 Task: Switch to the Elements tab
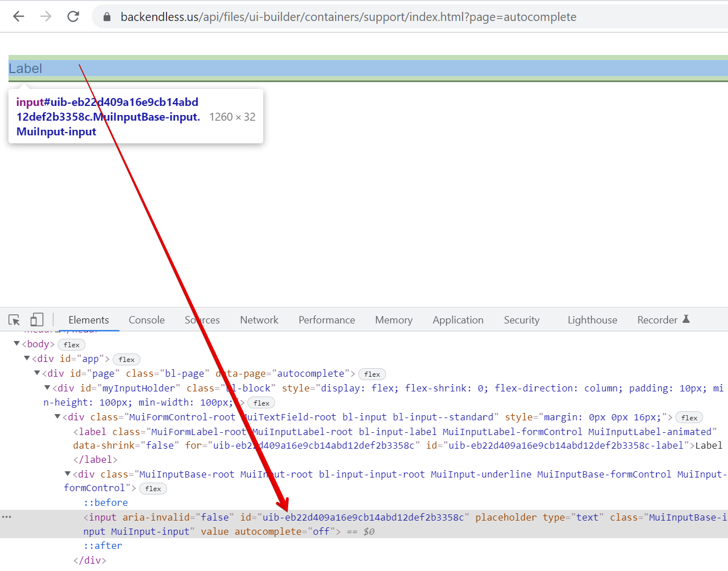pos(88,320)
